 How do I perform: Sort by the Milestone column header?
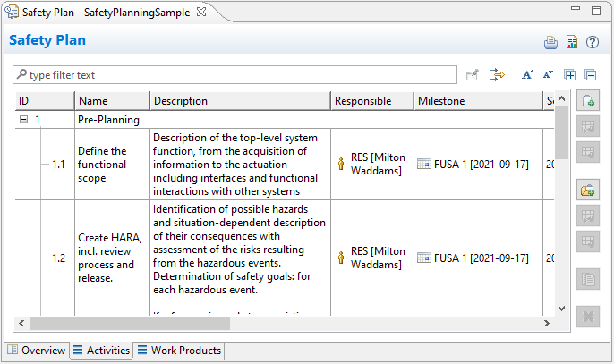pos(478,101)
